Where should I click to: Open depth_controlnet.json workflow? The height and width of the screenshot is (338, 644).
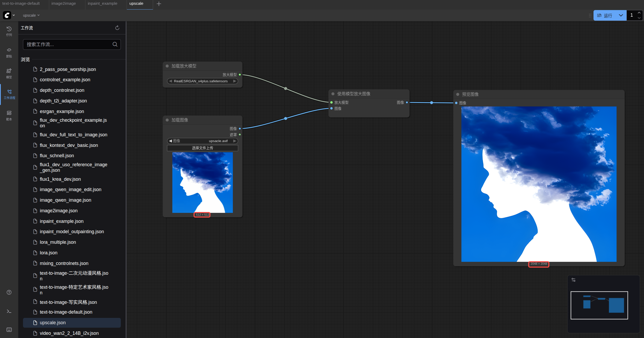coord(72,90)
